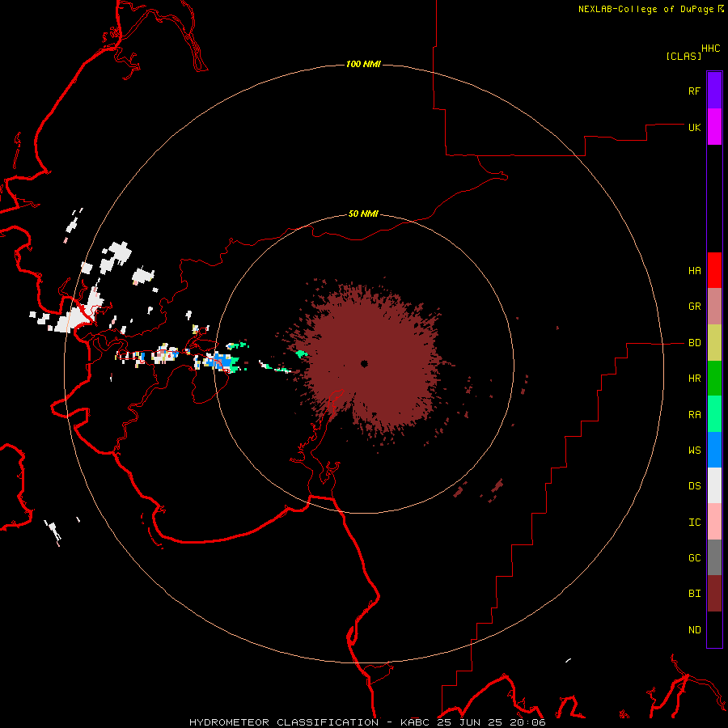Click the 100 NMI range ring label
This screenshot has width=728, height=728.
coord(363,64)
